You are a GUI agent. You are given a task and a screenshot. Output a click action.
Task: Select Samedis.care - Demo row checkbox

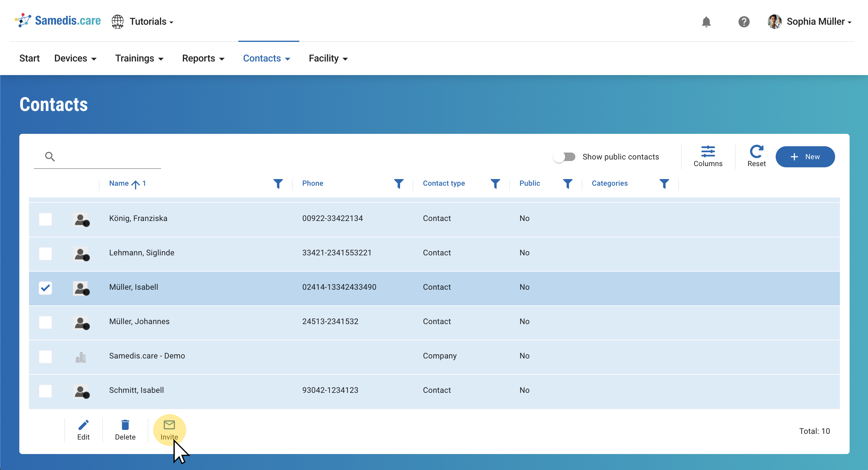pyautogui.click(x=45, y=357)
